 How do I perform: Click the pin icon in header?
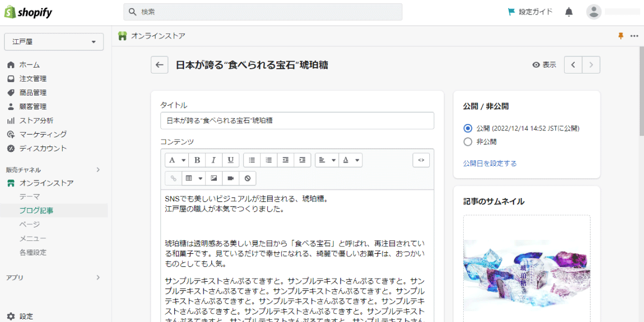click(621, 36)
